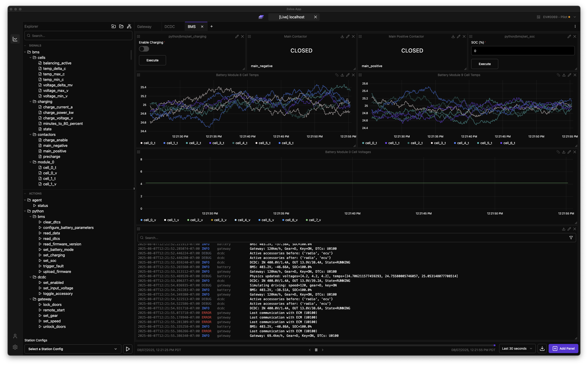The image size is (588, 365).
Task: Click the log panel search field
Action: [357, 238]
